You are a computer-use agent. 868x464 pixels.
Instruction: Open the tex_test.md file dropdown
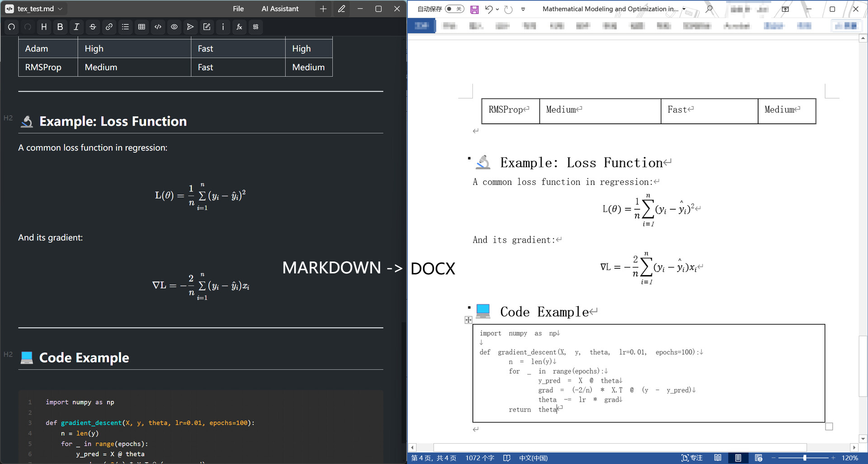click(60, 9)
